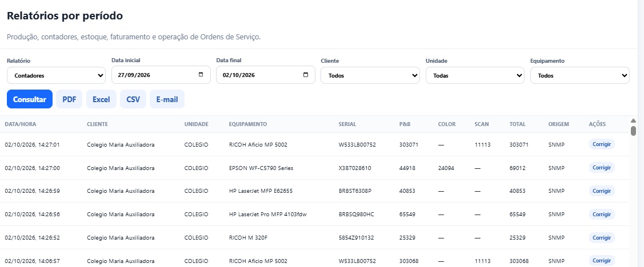644x267 pixels.
Task: Click the table's vertical scrollbar thumb
Action: click(633, 131)
